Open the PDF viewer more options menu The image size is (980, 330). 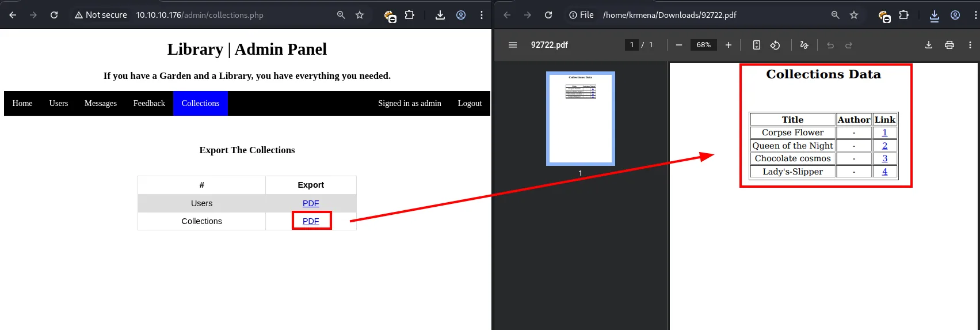(x=970, y=45)
